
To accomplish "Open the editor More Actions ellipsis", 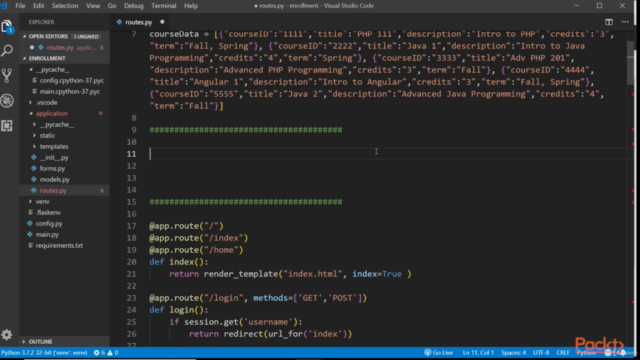I will 625,22.
